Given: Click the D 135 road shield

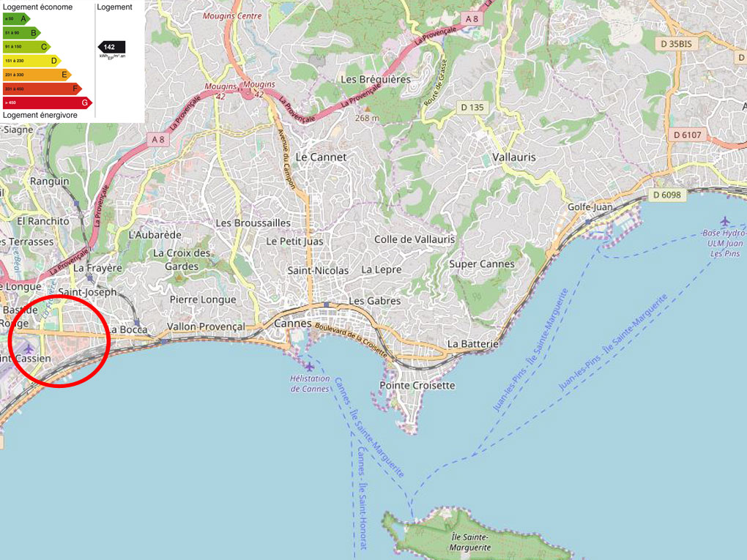Looking at the screenshot, I should tap(472, 107).
